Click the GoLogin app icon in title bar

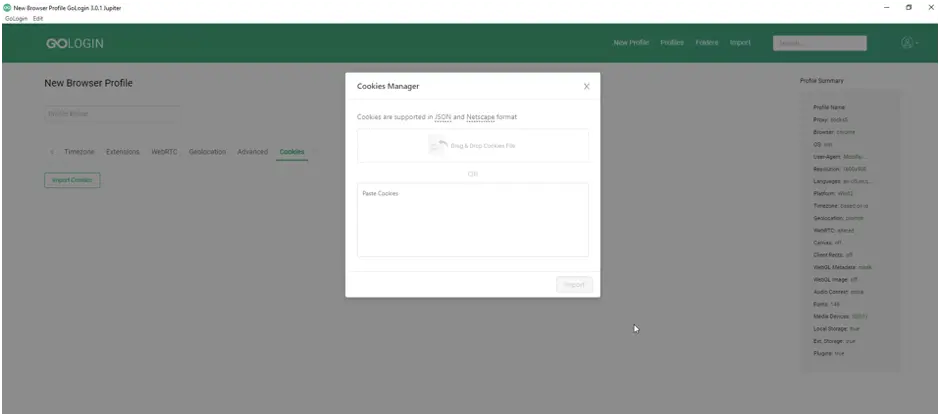click(x=7, y=8)
